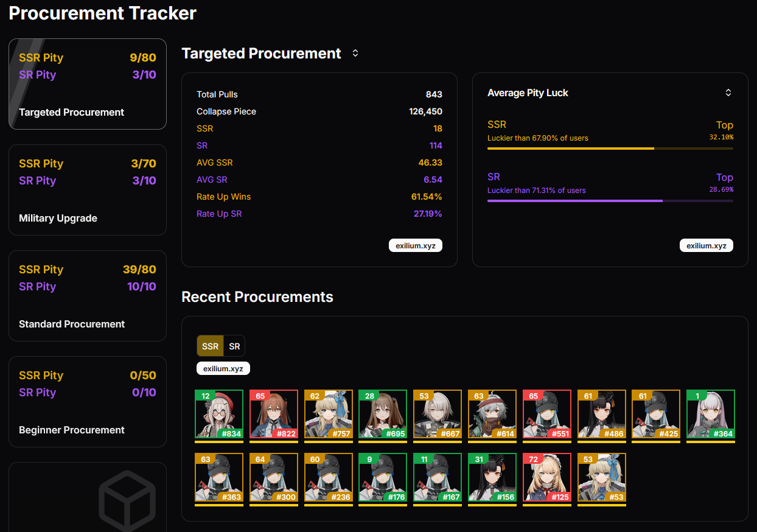Click the SSR Pity 9/80 value
This screenshot has width=757, height=532.
[x=143, y=58]
